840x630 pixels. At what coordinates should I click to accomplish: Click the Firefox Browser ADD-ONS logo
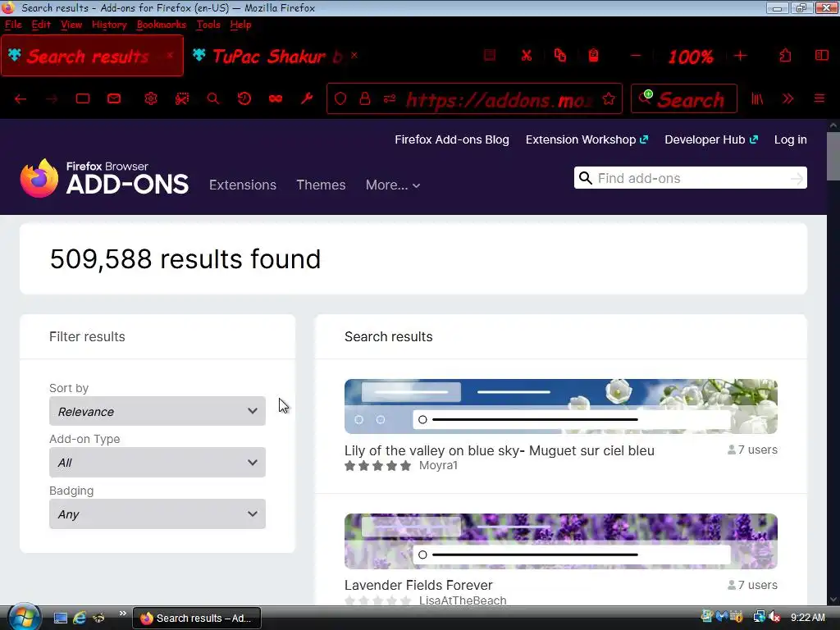click(104, 178)
